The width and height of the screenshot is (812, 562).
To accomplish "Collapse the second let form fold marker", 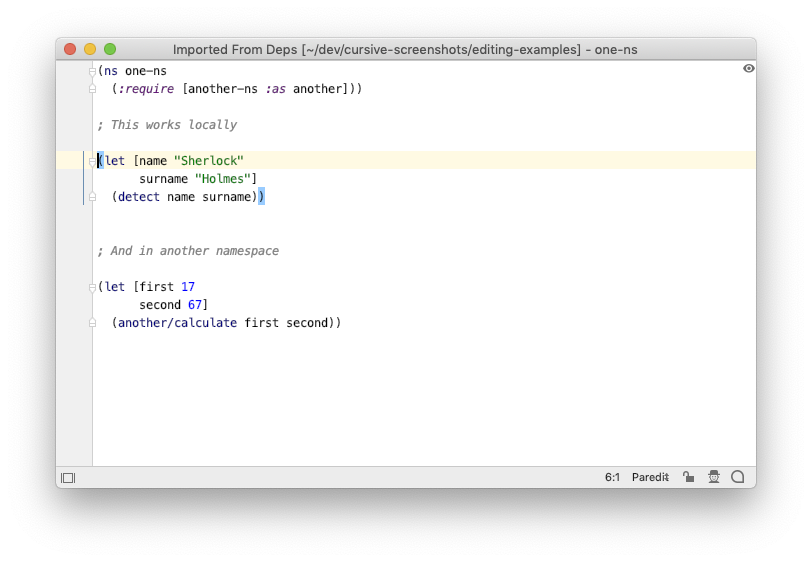I will (92, 287).
